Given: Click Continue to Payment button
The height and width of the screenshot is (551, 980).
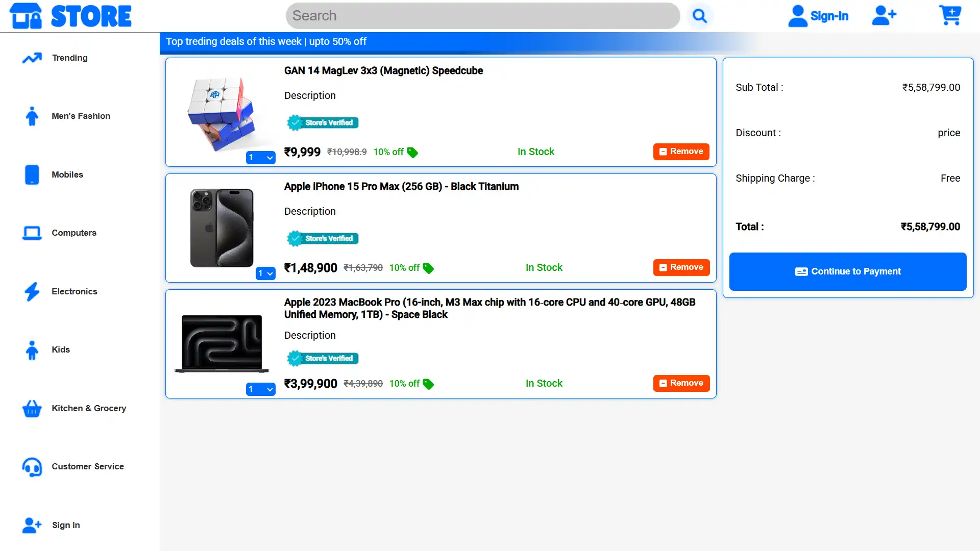Looking at the screenshot, I should (x=848, y=272).
